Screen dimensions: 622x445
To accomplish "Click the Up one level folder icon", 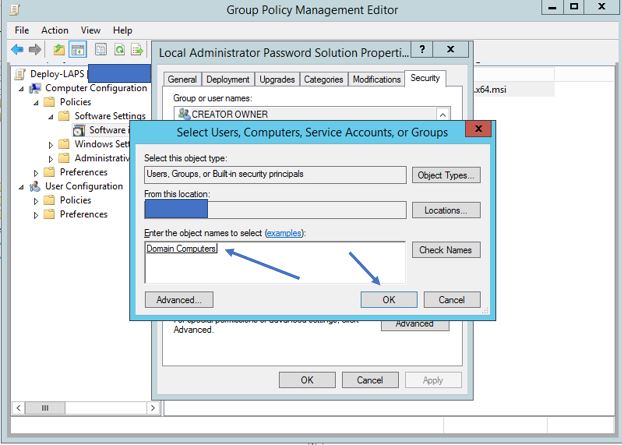I will [x=59, y=50].
